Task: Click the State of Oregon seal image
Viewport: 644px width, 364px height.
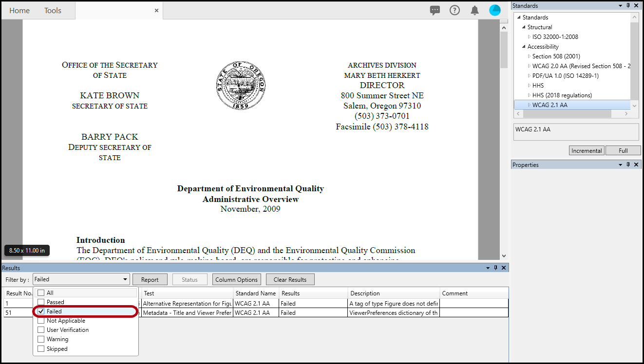Action: click(x=241, y=86)
